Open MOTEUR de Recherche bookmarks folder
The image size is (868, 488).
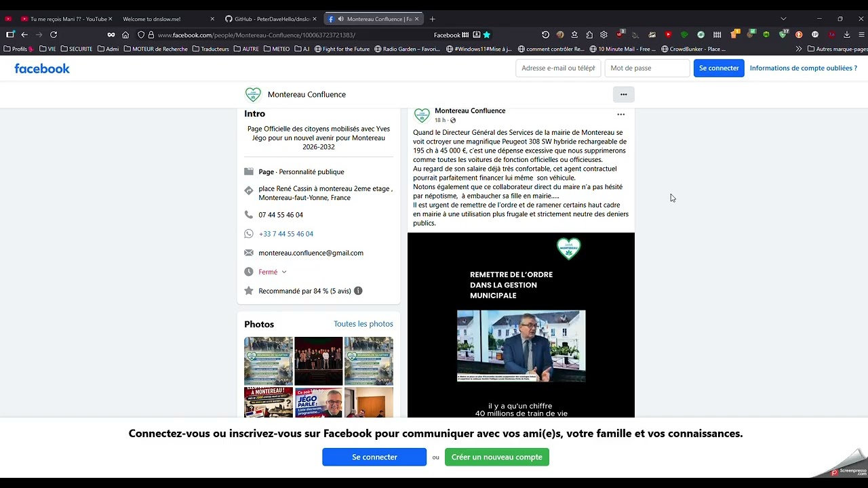tap(155, 49)
